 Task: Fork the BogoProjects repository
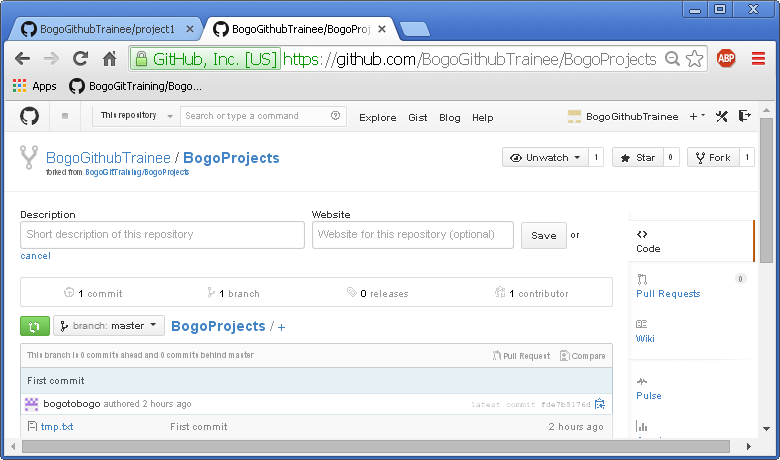[x=713, y=158]
